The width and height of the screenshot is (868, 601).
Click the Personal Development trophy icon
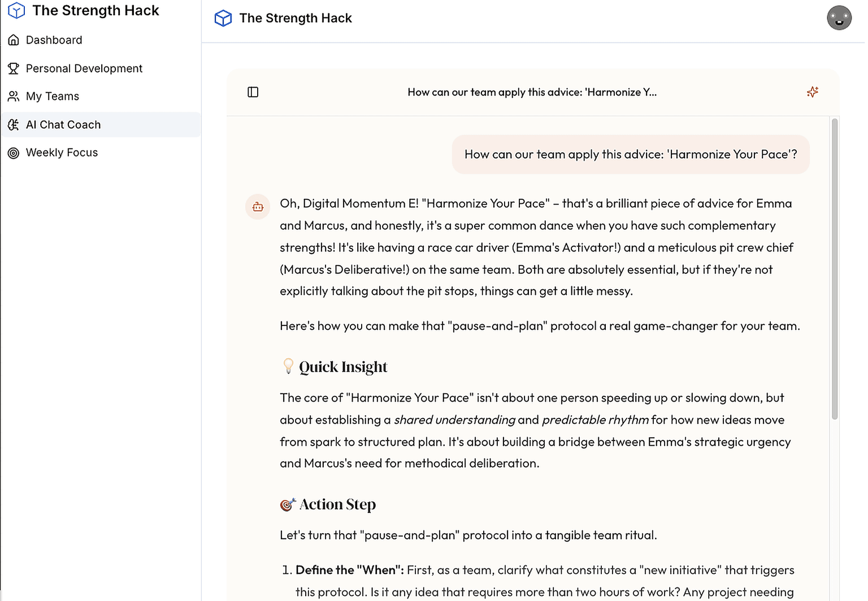point(14,68)
